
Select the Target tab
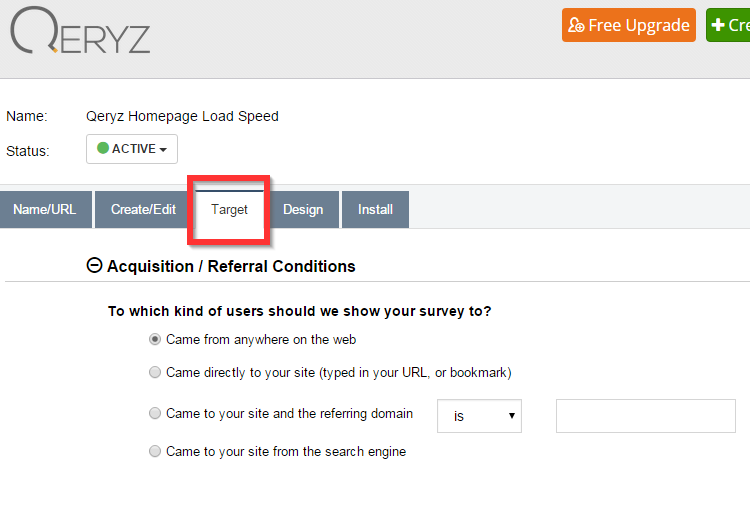tap(229, 210)
